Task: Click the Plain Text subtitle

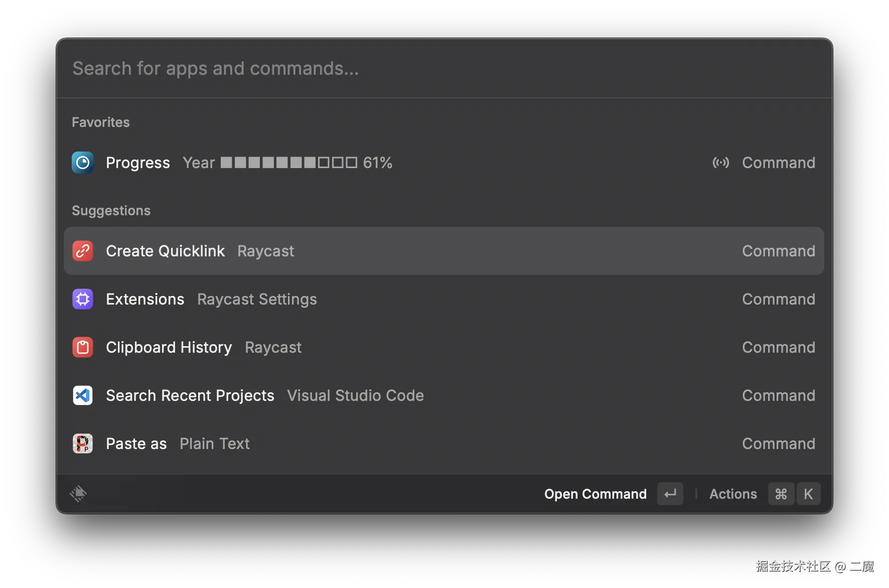Action: [x=215, y=444]
